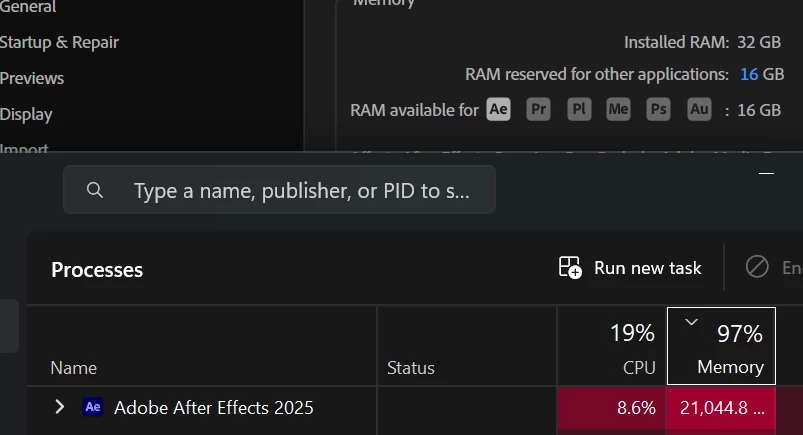The height and width of the screenshot is (435, 803).
Task: Open General preferences category
Action: pos(28,7)
